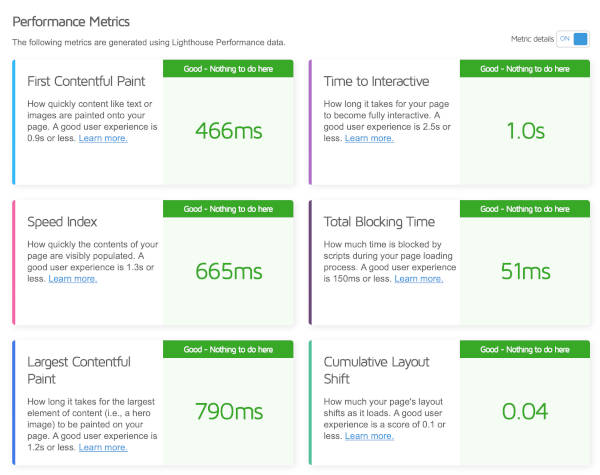Viewport: 600px width, 475px height.
Task: Click the green status banner above 0.04
Action: coord(525,349)
